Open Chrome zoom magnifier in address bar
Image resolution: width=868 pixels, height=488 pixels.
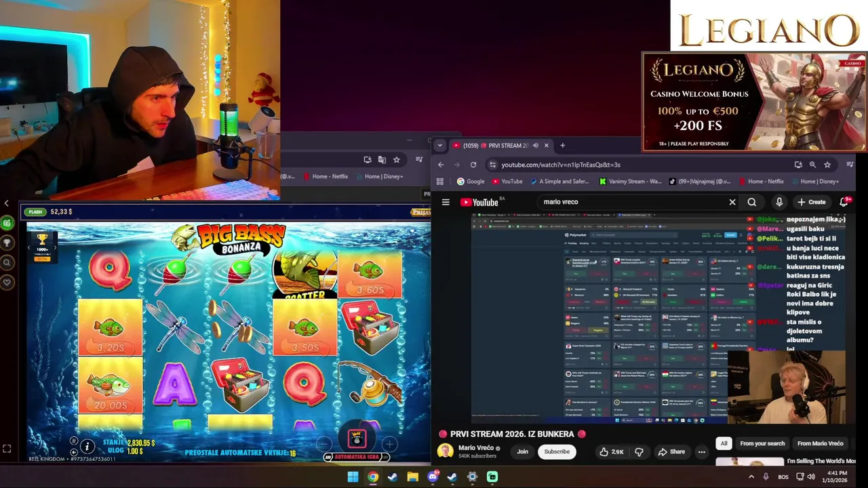point(812,165)
